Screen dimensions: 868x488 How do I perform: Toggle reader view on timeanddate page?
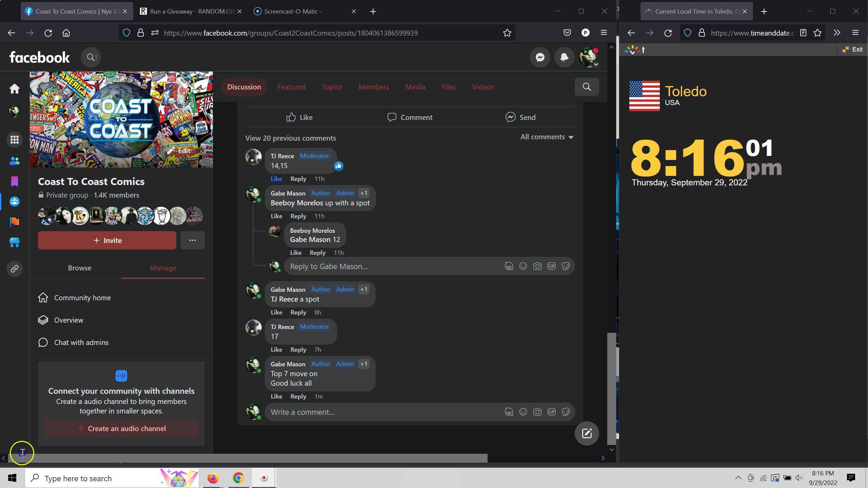point(803,33)
